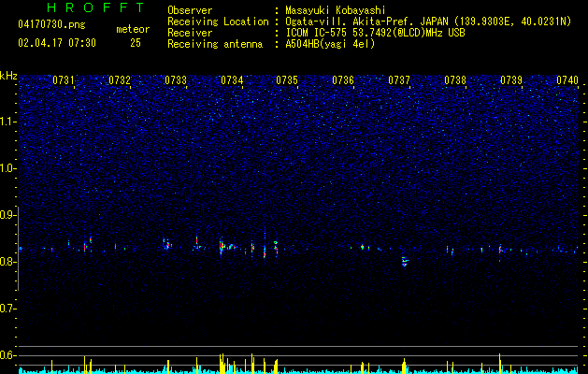
Task: Click antenna value A504HB(yagi 4el)
Action: 330,44
